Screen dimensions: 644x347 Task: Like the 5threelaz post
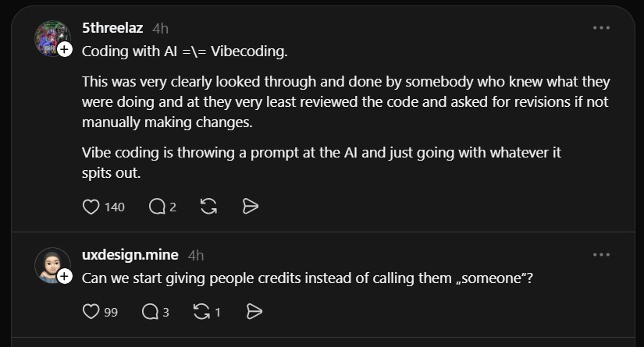(x=92, y=207)
